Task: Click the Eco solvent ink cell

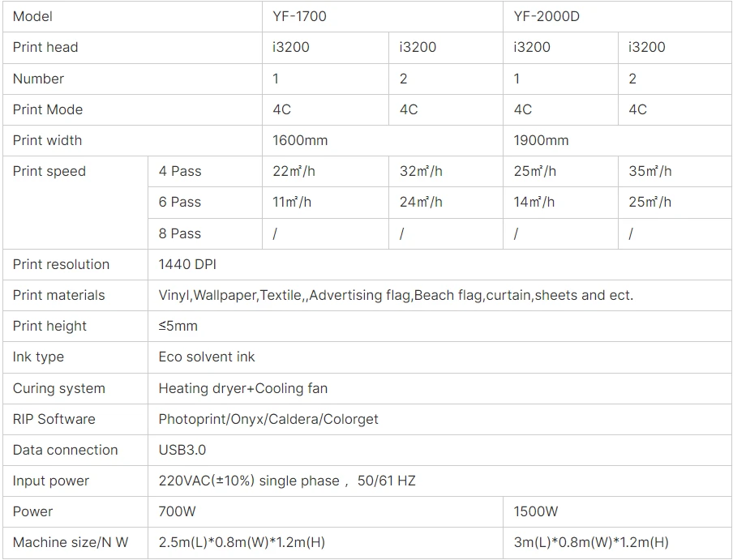Action: pyautogui.click(x=440, y=357)
